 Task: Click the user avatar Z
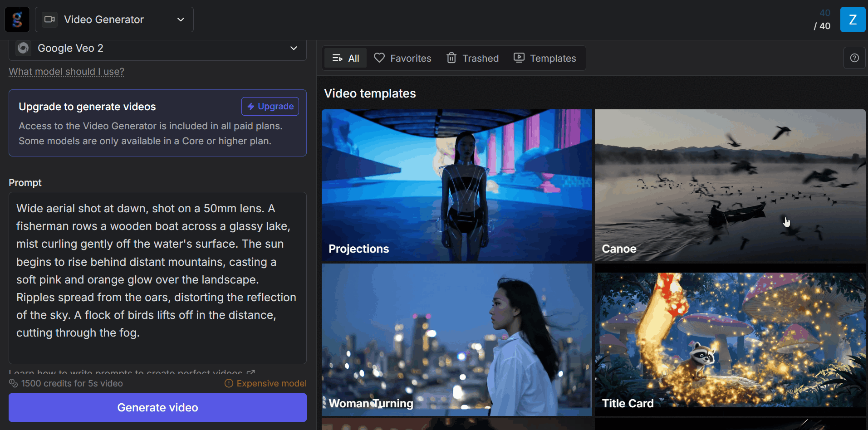click(852, 20)
